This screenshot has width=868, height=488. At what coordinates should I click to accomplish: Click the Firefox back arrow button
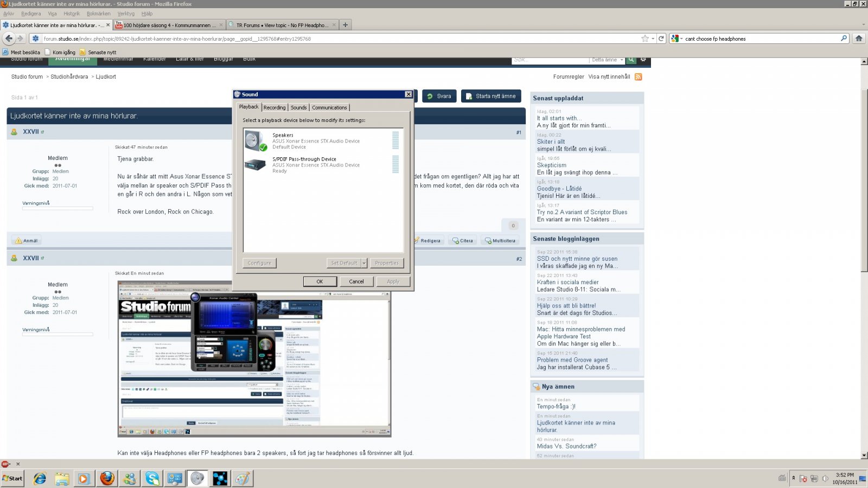[x=9, y=38]
